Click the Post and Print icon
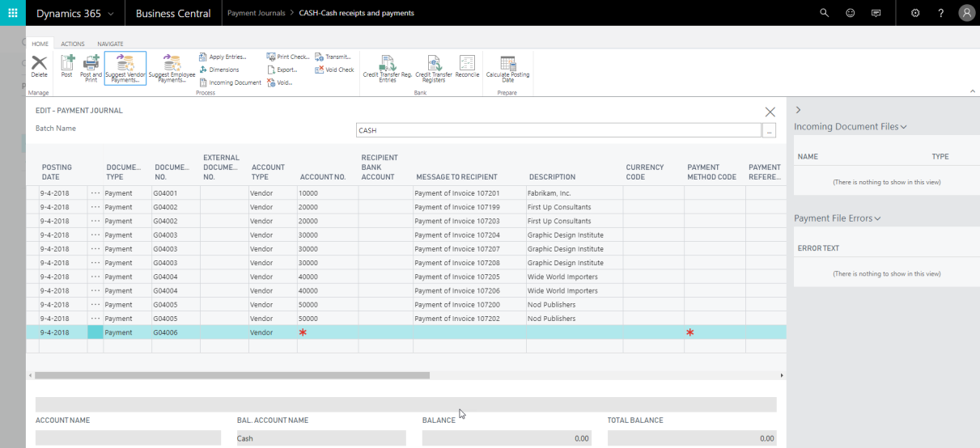The width and height of the screenshot is (980, 448). (x=91, y=69)
